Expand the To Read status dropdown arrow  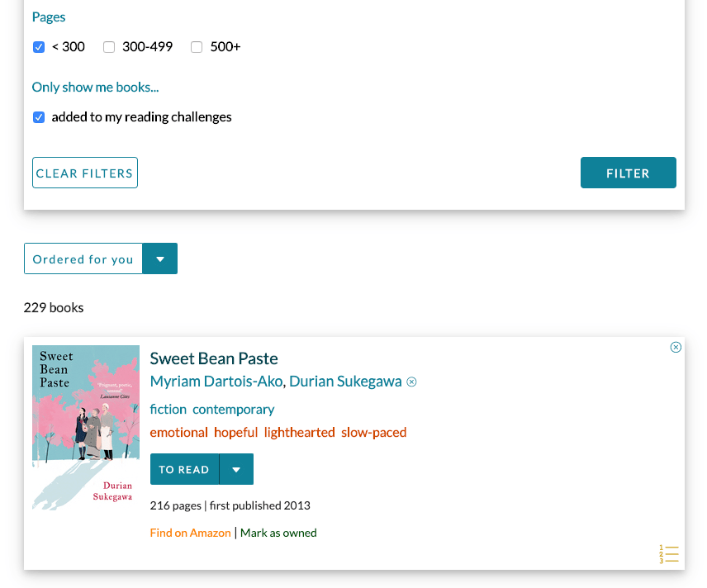click(236, 469)
